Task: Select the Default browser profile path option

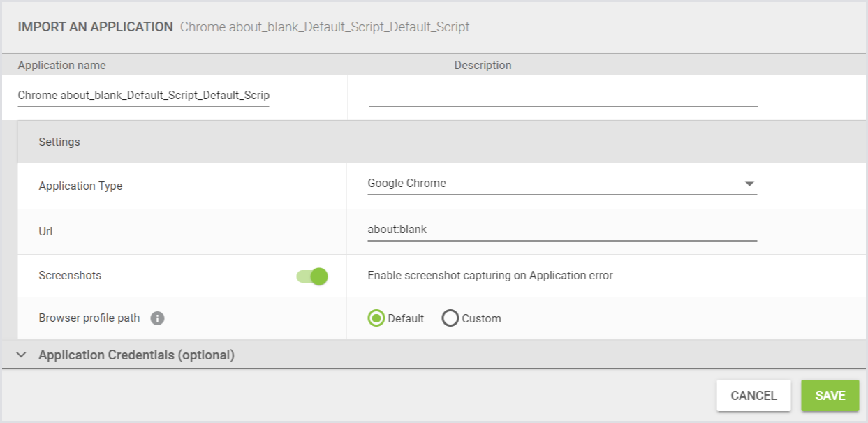Action: [x=376, y=318]
